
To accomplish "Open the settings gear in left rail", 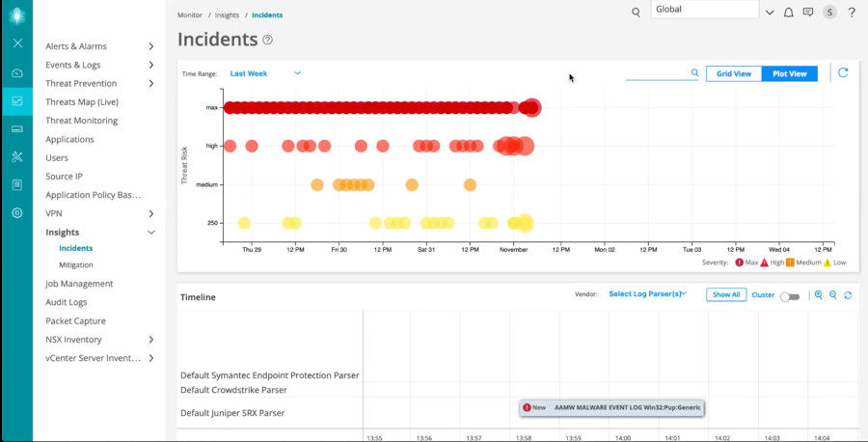I will point(16,212).
